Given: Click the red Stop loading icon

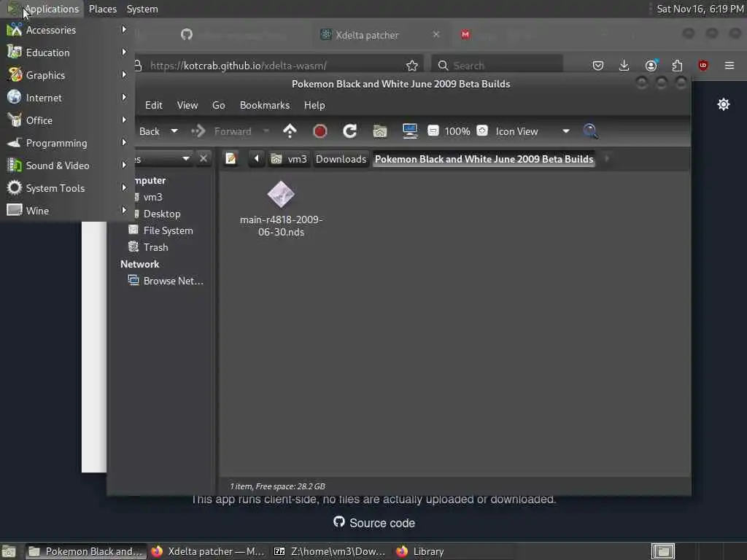Looking at the screenshot, I should [x=320, y=131].
